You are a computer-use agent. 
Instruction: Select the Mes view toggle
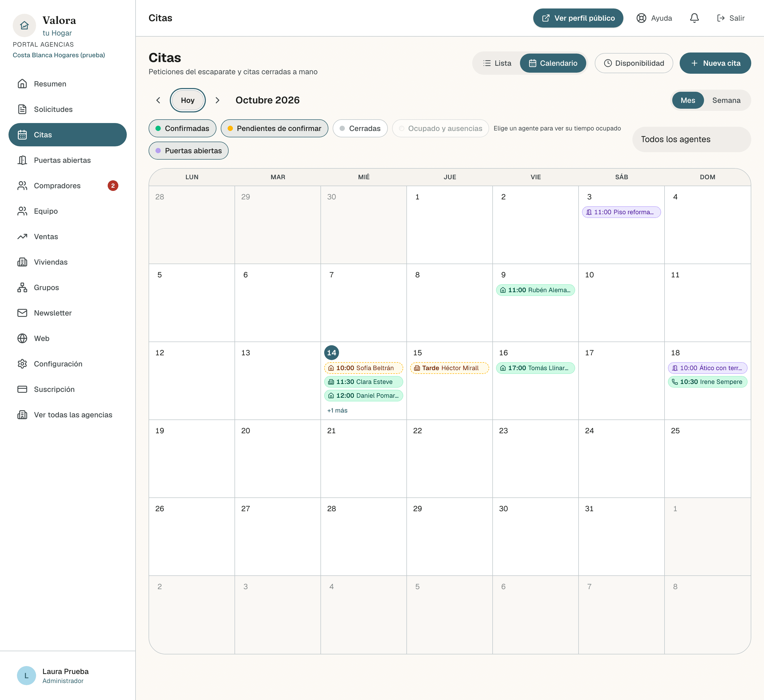click(x=688, y=100)
